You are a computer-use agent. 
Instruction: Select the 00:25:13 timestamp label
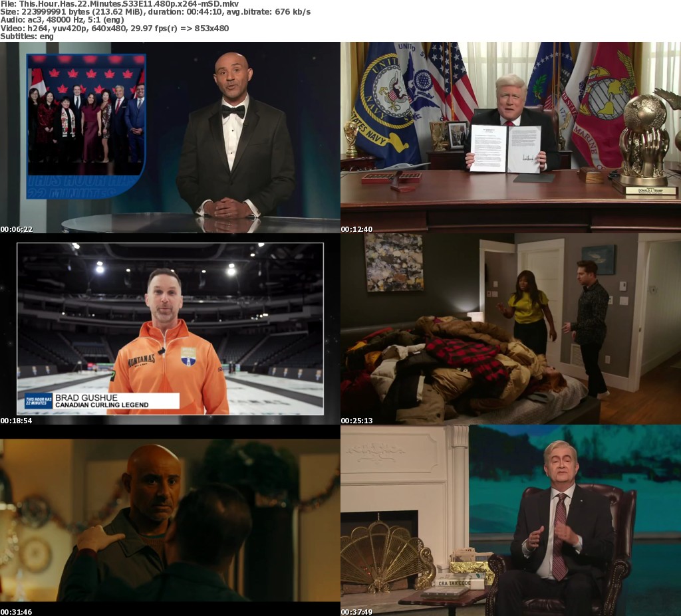(x=357, y=421)
